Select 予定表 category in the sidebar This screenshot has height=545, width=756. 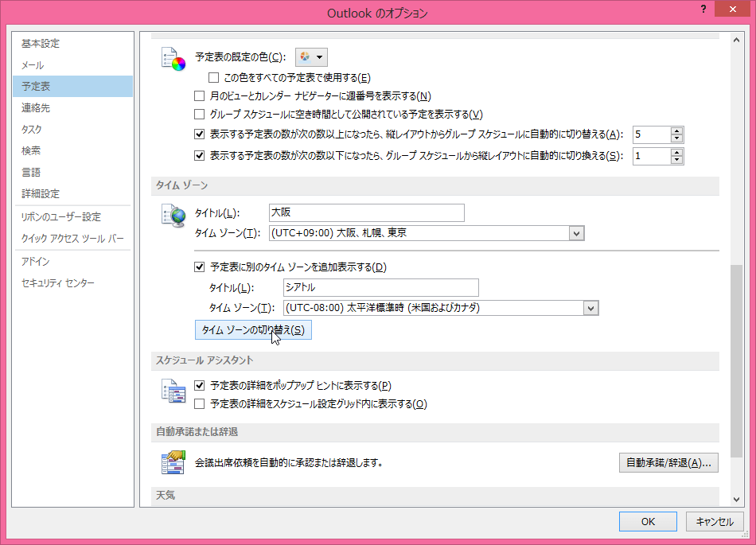tap(72, 86)
